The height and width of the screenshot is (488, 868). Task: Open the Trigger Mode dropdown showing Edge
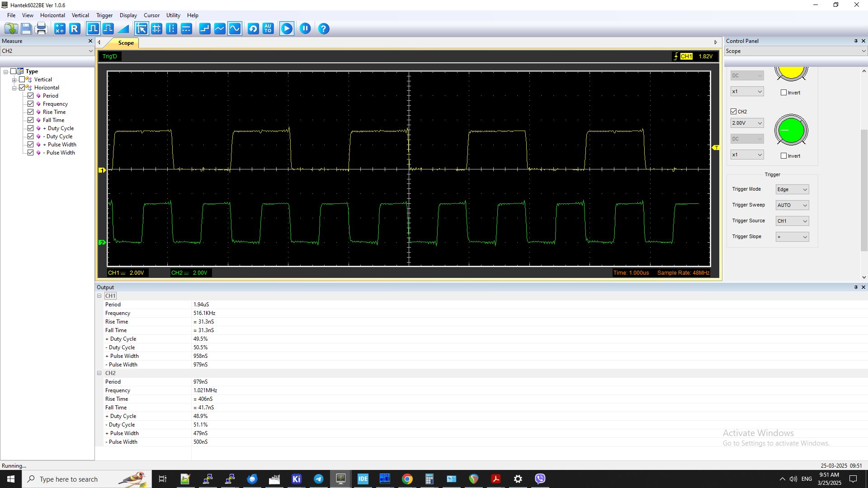point(792,189)
